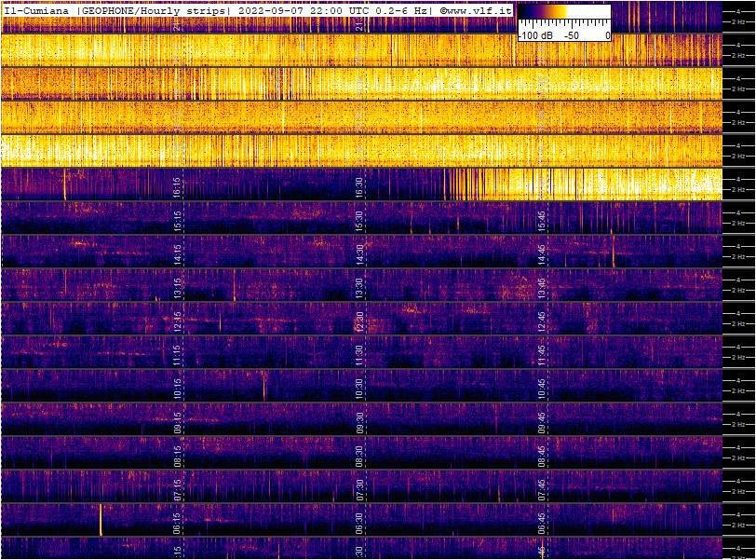This screenshot has width=756, height=560.
Task: Click the 06:45 time label
Action: pos(542,524)
